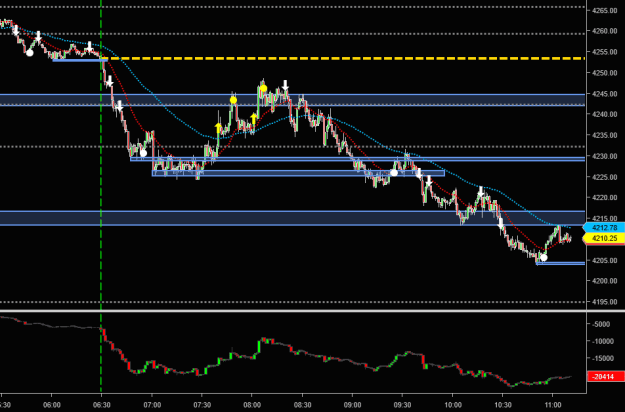625x412 pixels.
Task: Select the thin blue zone near 4229
Action: click(358, 159)
